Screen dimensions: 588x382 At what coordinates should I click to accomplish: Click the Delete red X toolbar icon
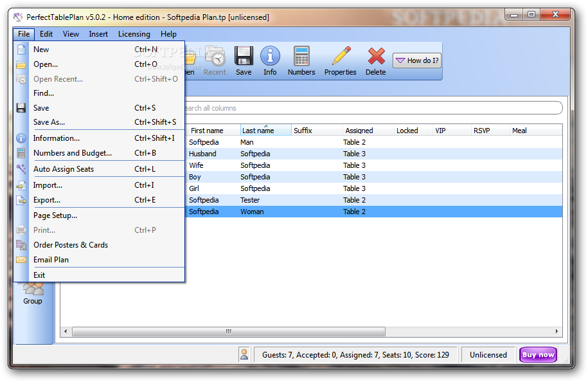pyautogui.click(x=376, y=56)
